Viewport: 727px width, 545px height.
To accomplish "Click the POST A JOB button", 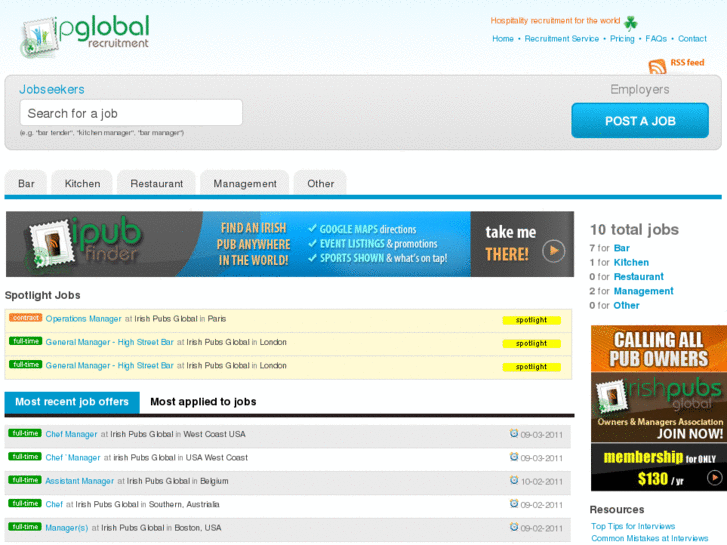I will pyautogui.click(x=640, y=121).
